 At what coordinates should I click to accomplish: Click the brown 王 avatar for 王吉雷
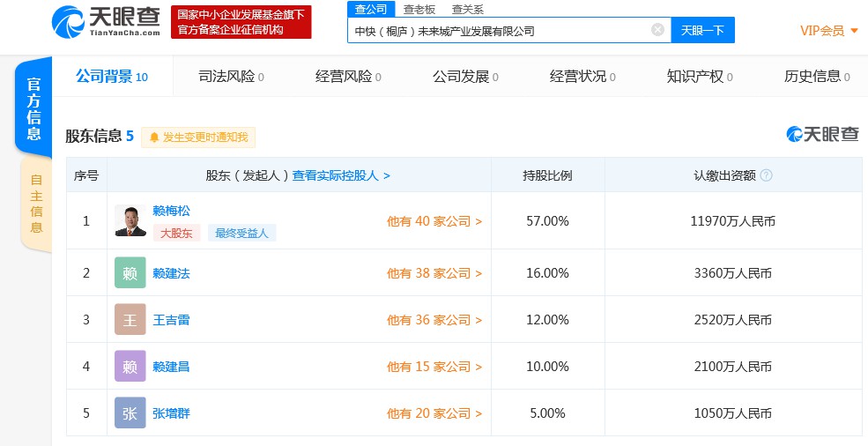[130, 319]
